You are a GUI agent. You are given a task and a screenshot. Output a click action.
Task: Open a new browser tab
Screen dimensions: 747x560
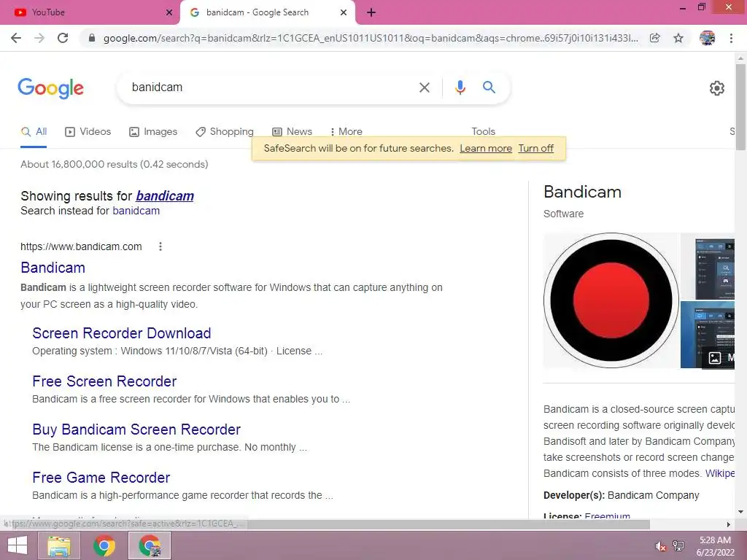pyautogui.click(x=371, y=13)
